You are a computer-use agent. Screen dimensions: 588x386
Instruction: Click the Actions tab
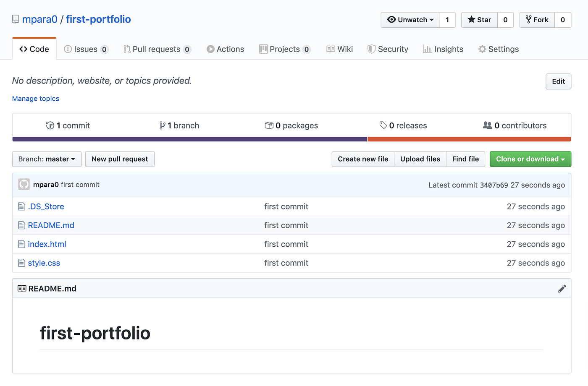click(225, 49)
